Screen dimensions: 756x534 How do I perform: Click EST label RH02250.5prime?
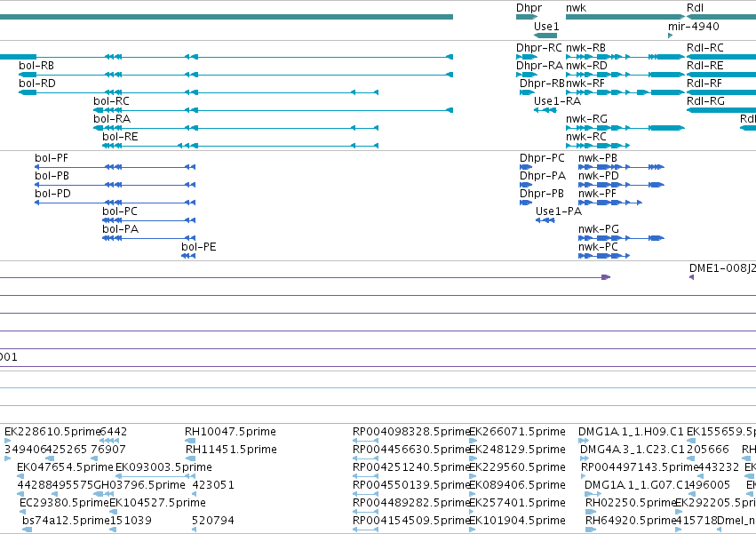coord(631,503)
